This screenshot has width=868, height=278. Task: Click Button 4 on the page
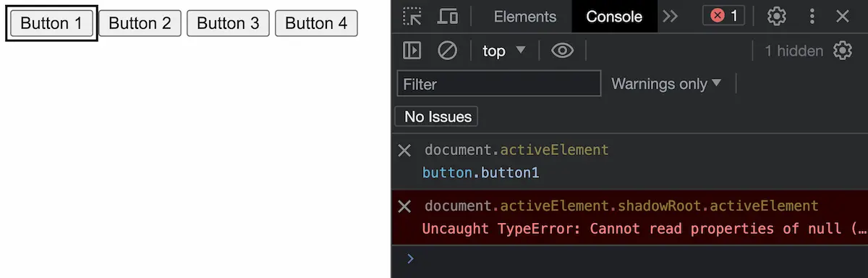coord(316,24)
